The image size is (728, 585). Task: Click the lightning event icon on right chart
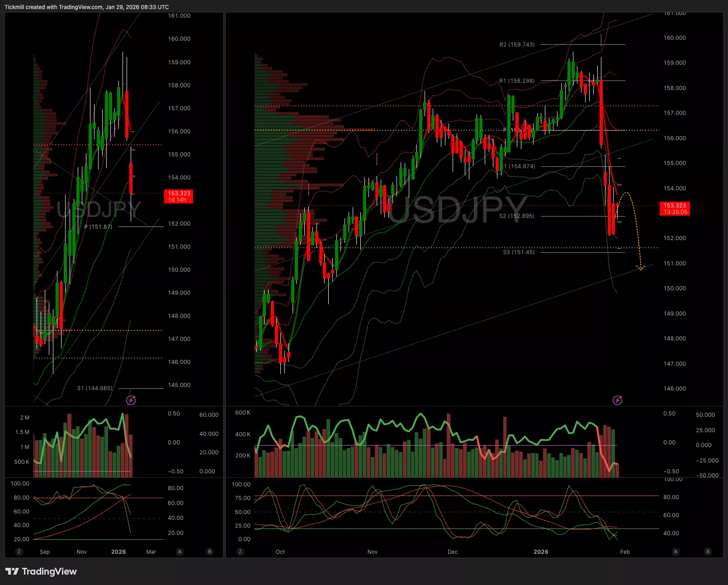pyautogui.click(x=617, y=400)
